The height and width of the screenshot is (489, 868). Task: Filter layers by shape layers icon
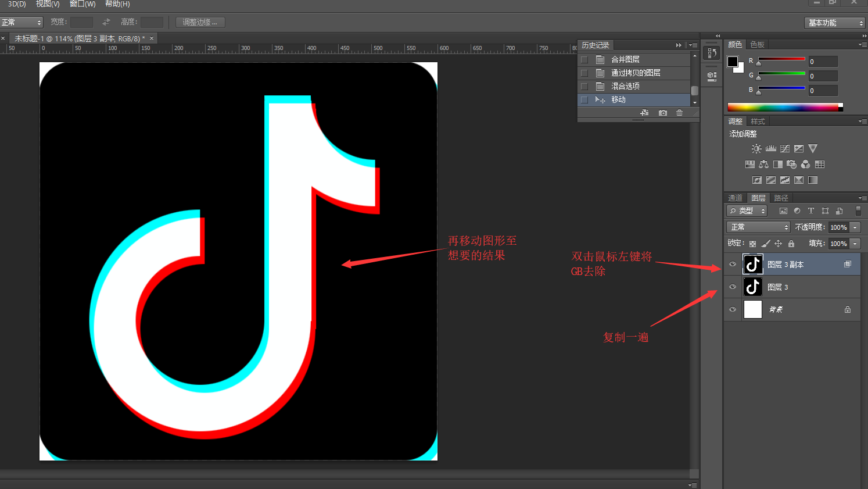coord(825,211)
